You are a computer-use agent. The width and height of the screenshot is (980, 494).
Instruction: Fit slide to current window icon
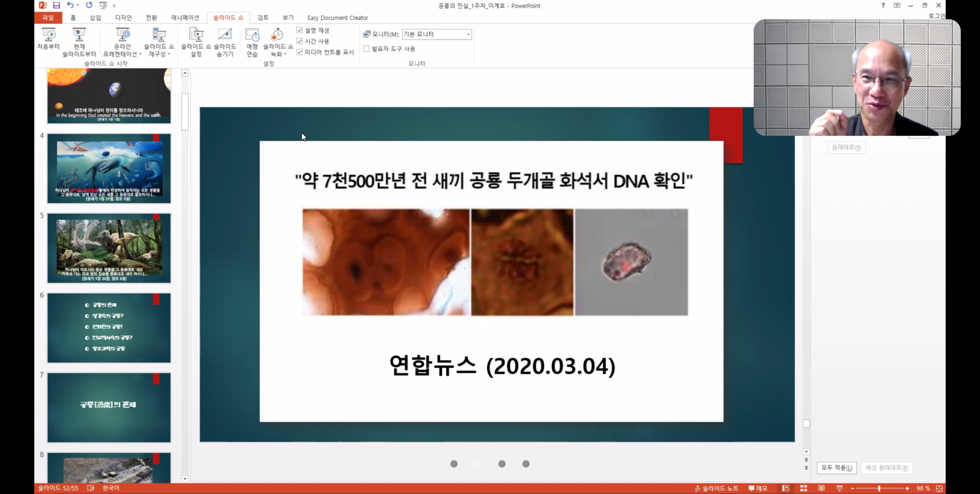(939, 488)
